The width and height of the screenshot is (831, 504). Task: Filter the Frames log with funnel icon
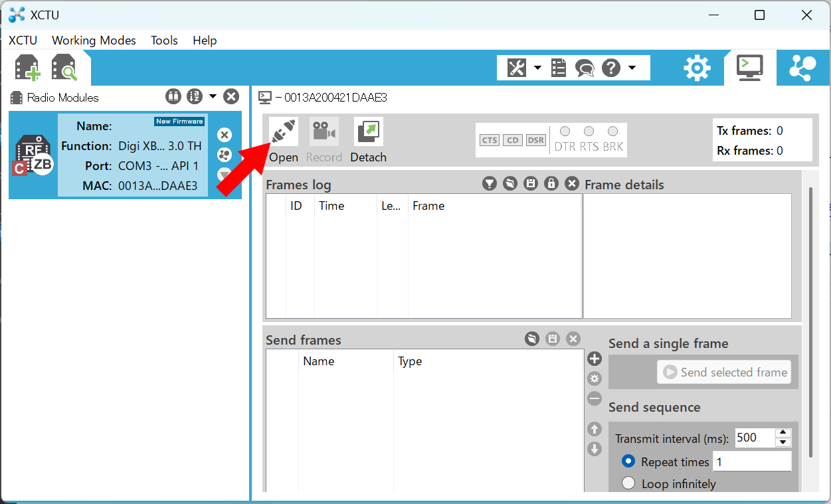tap(490, 184)
